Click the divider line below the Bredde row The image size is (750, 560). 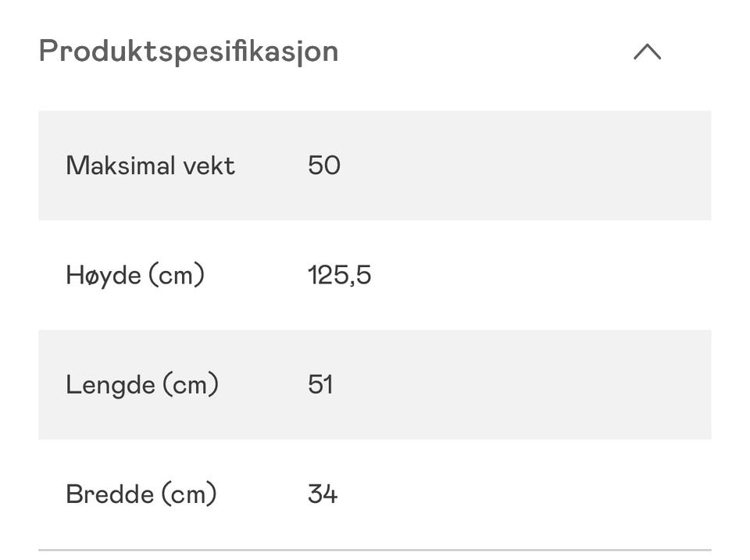click(375, 550)
